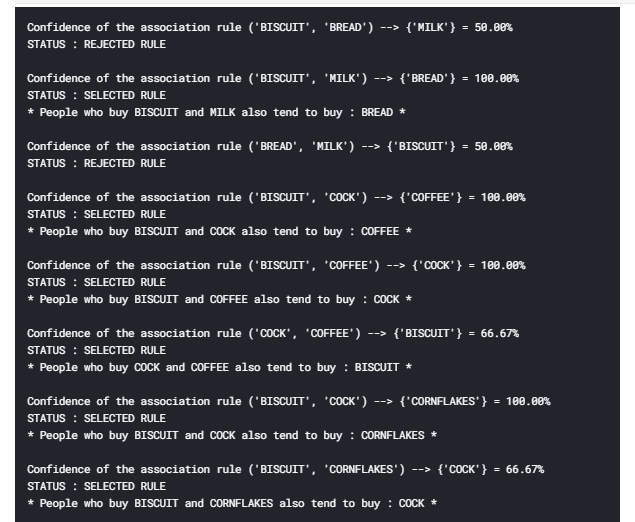Click the SELECTED RULE status under the CORNFLAKES --> COCK rule
Image resolution: width=635 pixels, height=522 pixels.
(x=96, y=486)
